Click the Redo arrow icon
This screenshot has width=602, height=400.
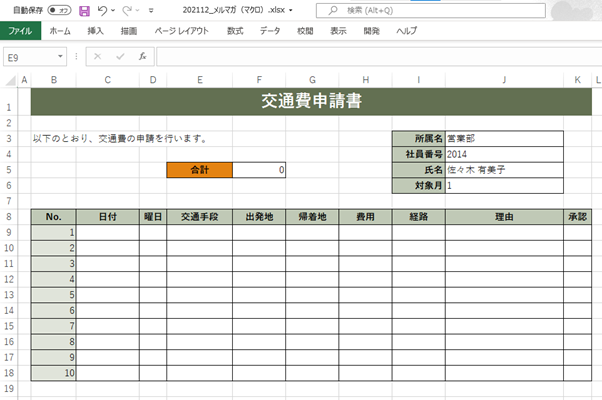click(x=128, y=10)
